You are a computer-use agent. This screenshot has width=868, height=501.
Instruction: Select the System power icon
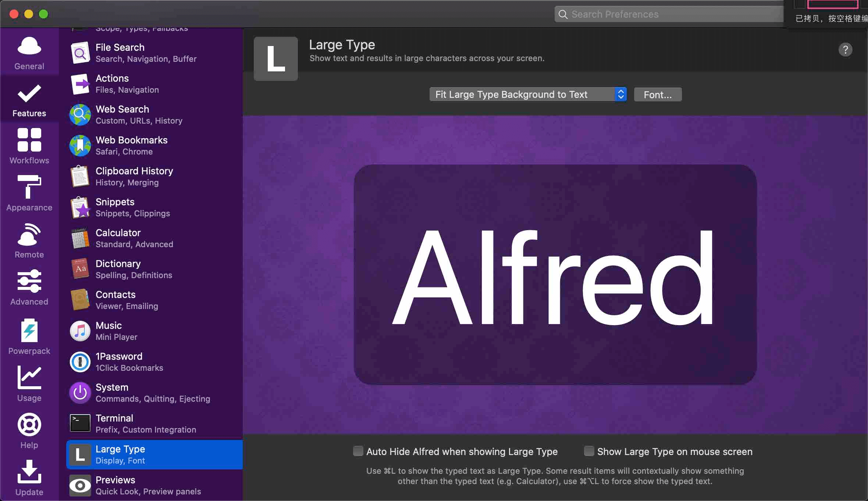coord(80,393)
